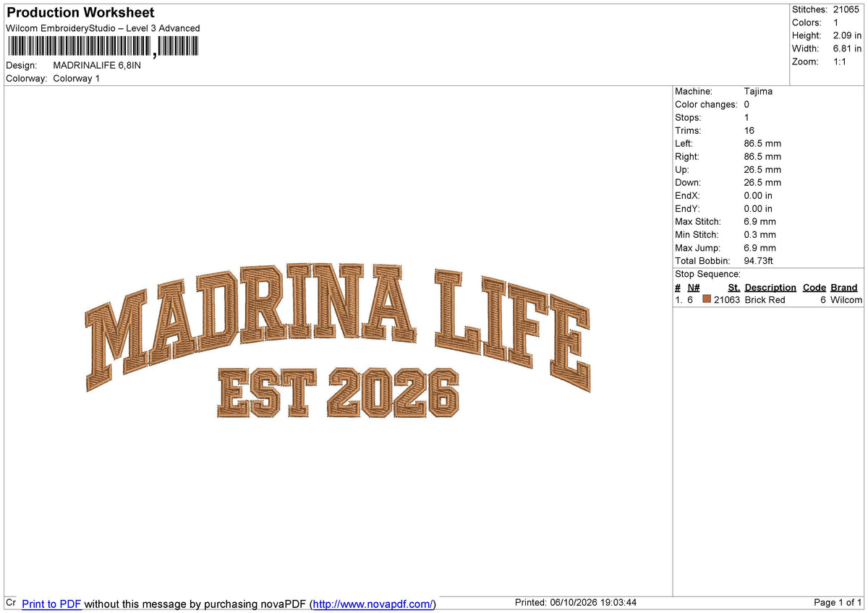Viewport: 868px width, 613px height.
Task: Select the stitches count 21065
Action: 846,9
